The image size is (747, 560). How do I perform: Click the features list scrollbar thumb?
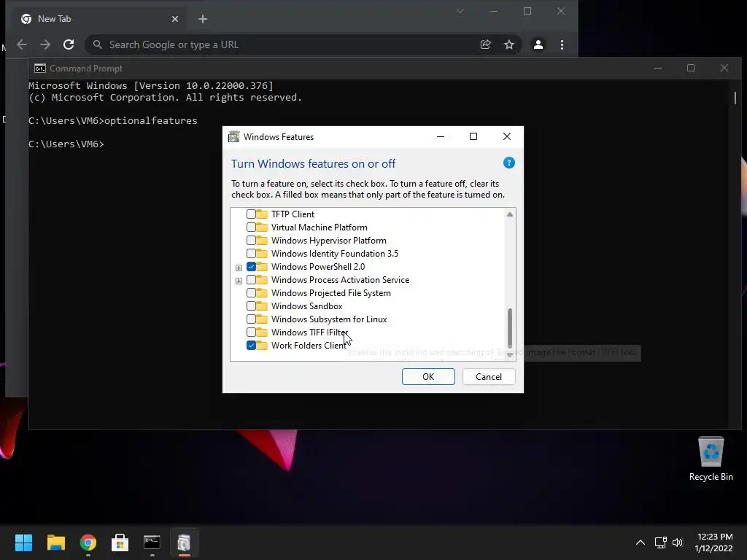(x=510, y=328)
